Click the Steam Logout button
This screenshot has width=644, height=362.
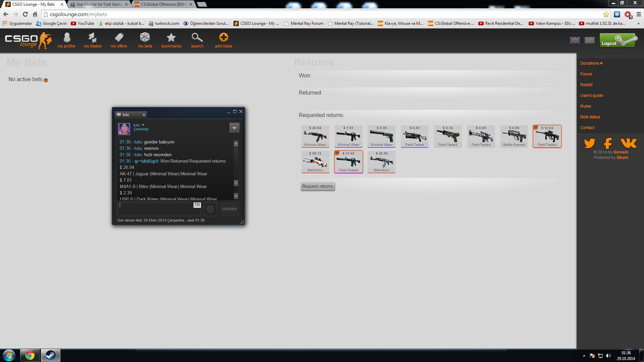click(x=618, y=41)
